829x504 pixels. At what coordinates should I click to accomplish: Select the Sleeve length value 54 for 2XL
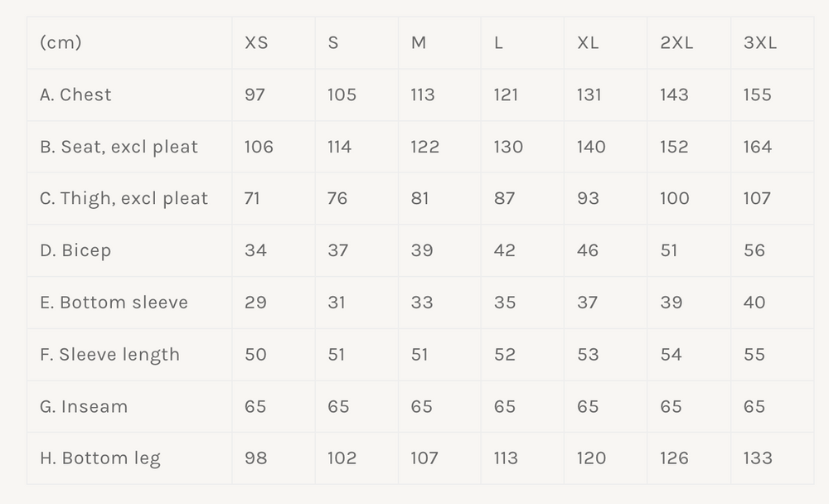pos(671,355)
